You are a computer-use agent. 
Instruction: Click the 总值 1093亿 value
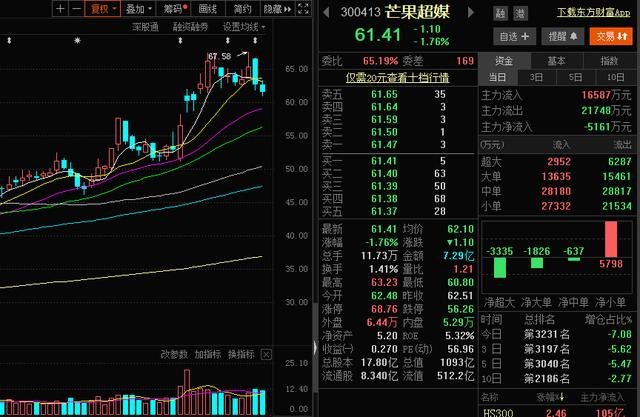click(x=457, y=362)
